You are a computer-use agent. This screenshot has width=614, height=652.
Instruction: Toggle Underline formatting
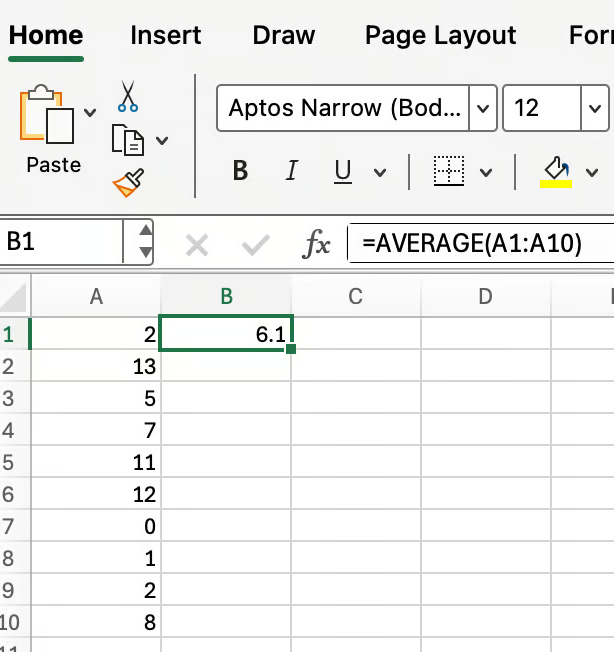(x=343, y=171)
